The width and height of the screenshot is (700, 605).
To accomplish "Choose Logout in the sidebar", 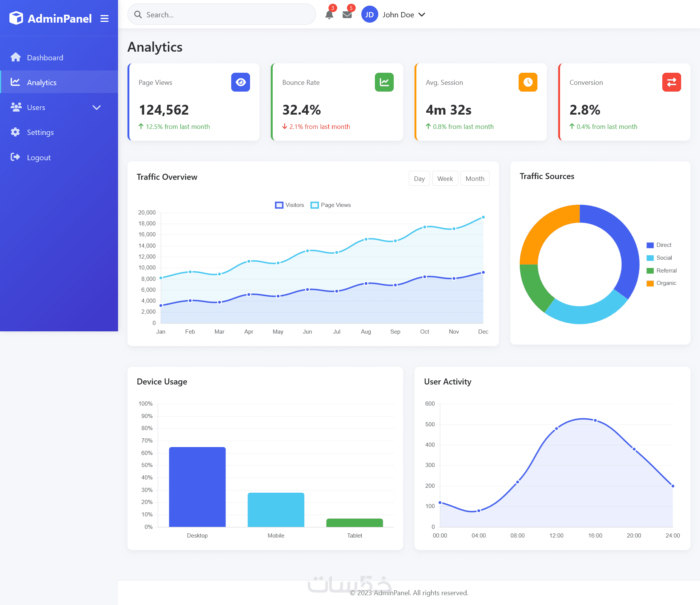I will click(x=59, y=158).
